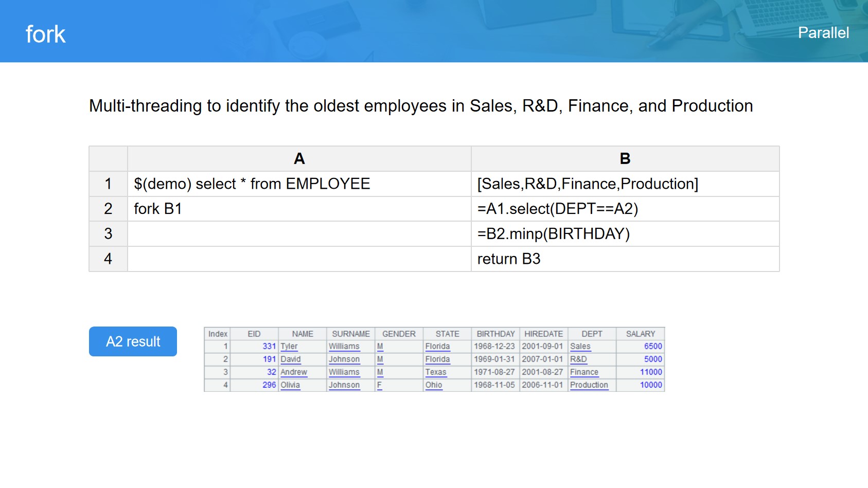Screen dimensions: 868x488
Task: Click the Production department link
Action: [x=589, y=385]
